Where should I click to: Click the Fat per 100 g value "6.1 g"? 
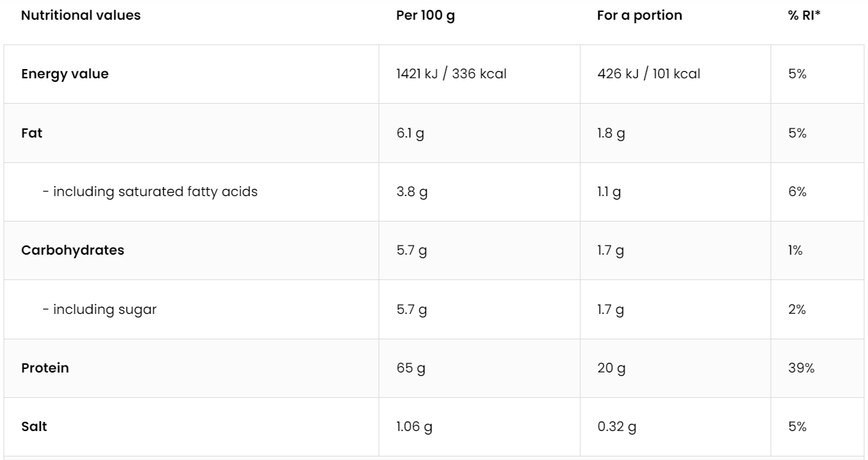click(410, 133)
